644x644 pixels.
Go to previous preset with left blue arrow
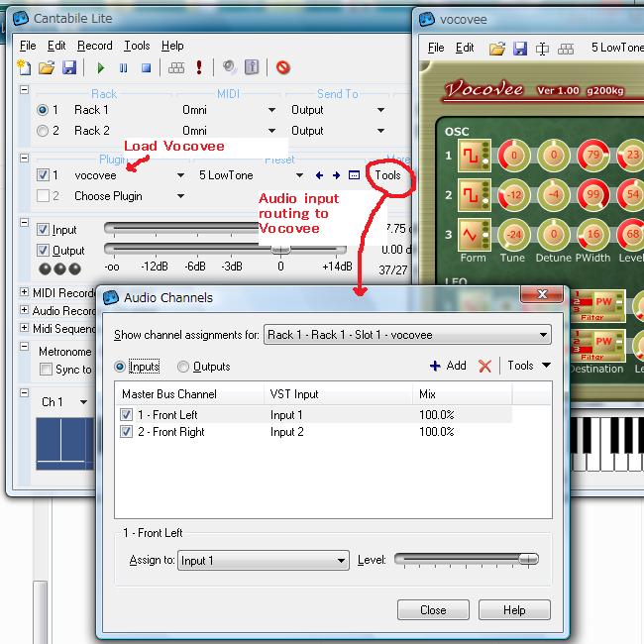(319, 175)
